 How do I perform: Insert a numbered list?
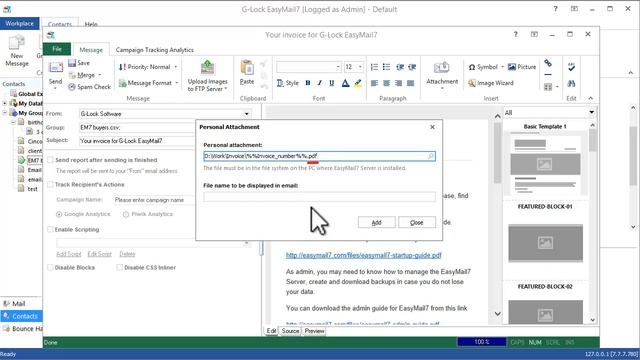tap(374, 67)
